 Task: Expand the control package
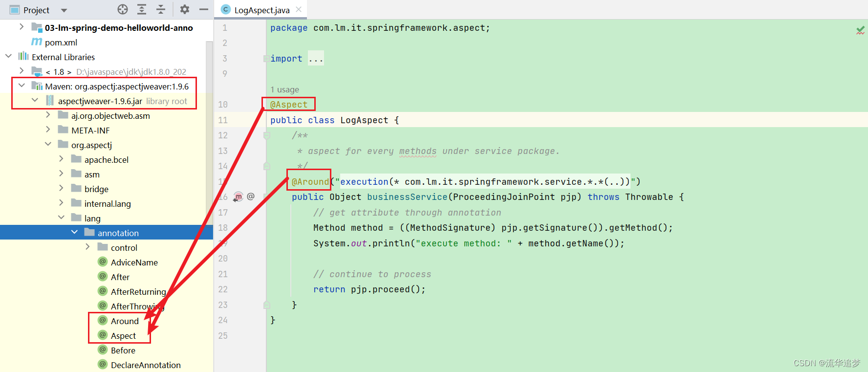(x=87, y=247)
